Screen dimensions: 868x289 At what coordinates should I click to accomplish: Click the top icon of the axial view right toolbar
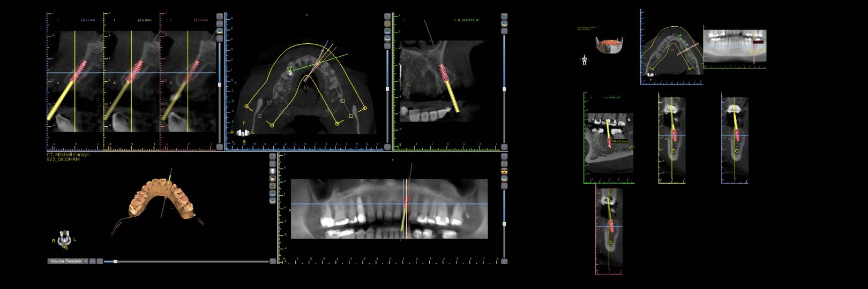[x=387, y=16]
